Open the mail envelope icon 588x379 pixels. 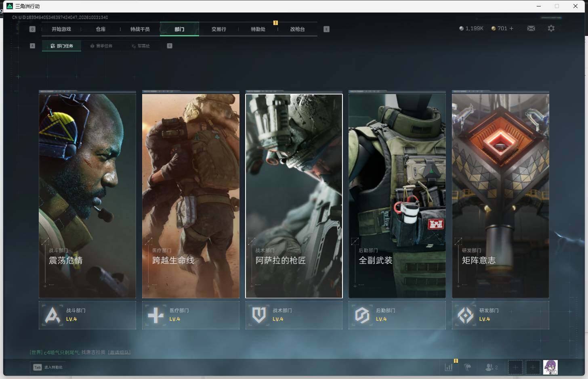pyautogui.click(x=531, y=28)
